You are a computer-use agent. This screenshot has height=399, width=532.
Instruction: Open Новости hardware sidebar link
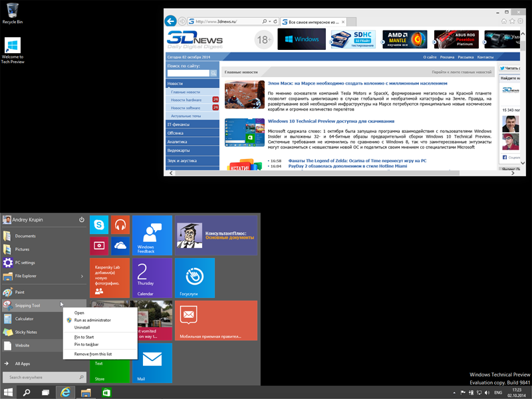(x=186, y=100)
